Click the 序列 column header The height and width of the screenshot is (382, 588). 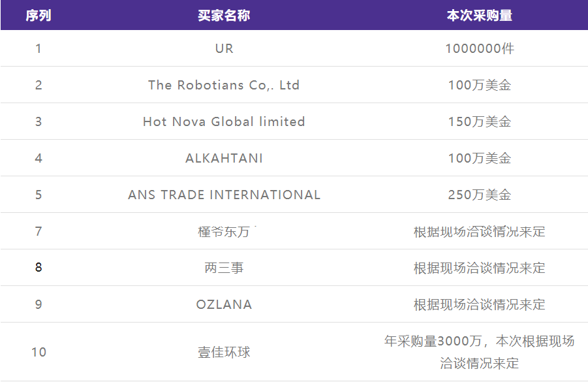pos(39,16)
